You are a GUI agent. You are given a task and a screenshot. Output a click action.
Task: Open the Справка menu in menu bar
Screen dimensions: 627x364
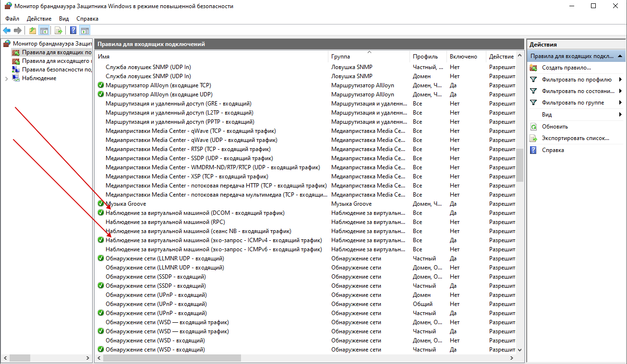pos(87,19)
